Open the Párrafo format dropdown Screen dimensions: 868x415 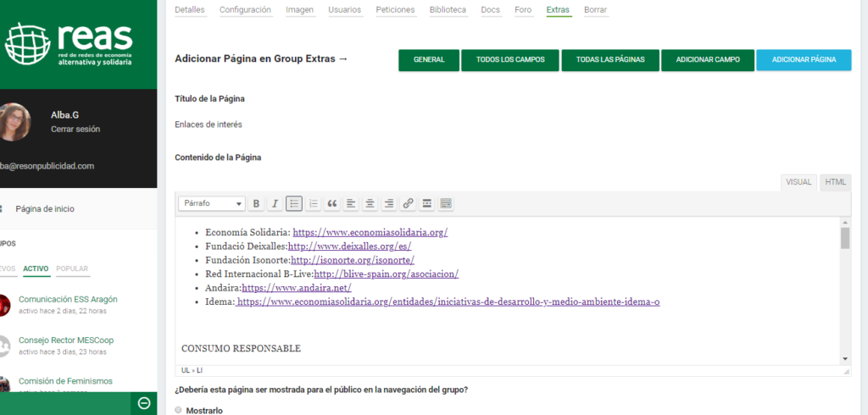[x=212, y=203]
